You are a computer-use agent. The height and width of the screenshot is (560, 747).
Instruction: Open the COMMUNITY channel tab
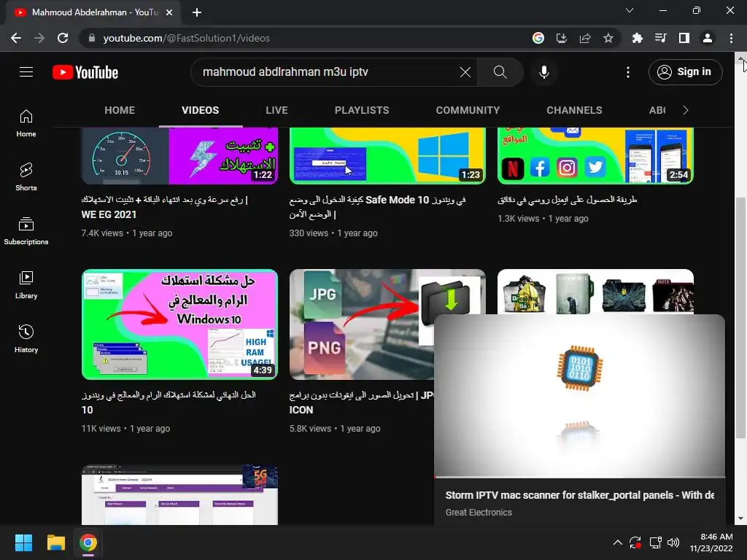click(468, 110)
